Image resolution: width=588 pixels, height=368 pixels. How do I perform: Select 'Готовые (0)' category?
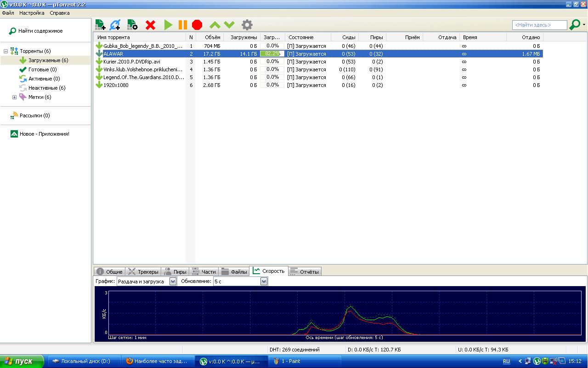click(x=42, y=69)
